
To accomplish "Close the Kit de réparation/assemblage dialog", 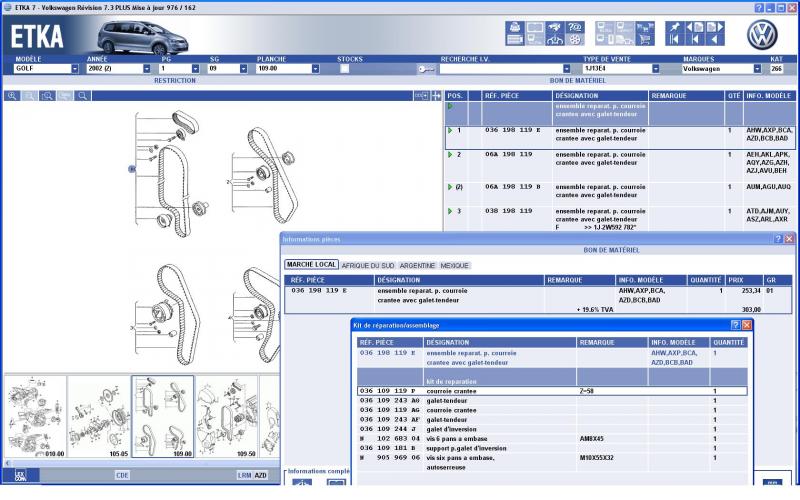I will 746,325.
